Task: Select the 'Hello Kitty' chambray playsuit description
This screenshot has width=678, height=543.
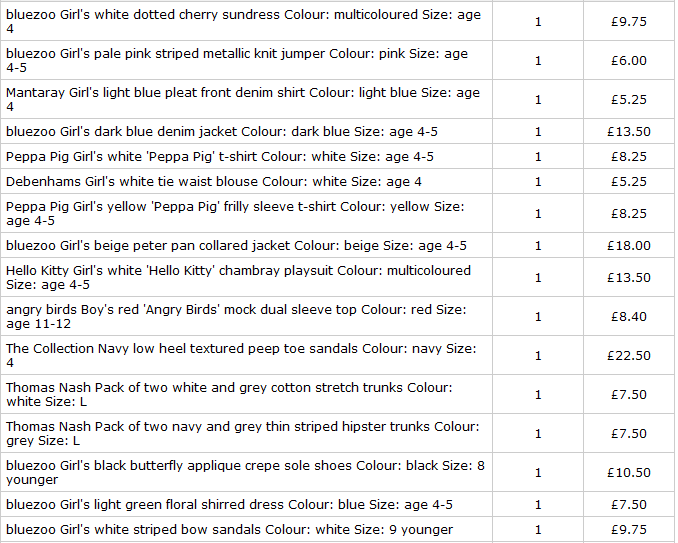Action: tap(238, 278)
